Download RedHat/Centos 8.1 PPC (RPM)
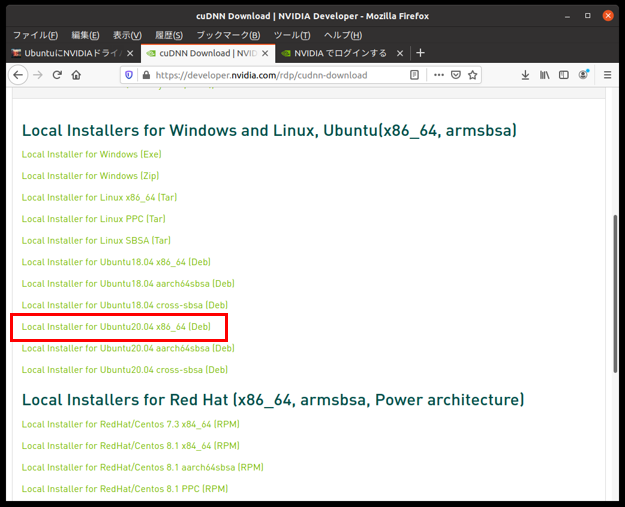This screenshot has width=625, height=507. tap(125, 489)
